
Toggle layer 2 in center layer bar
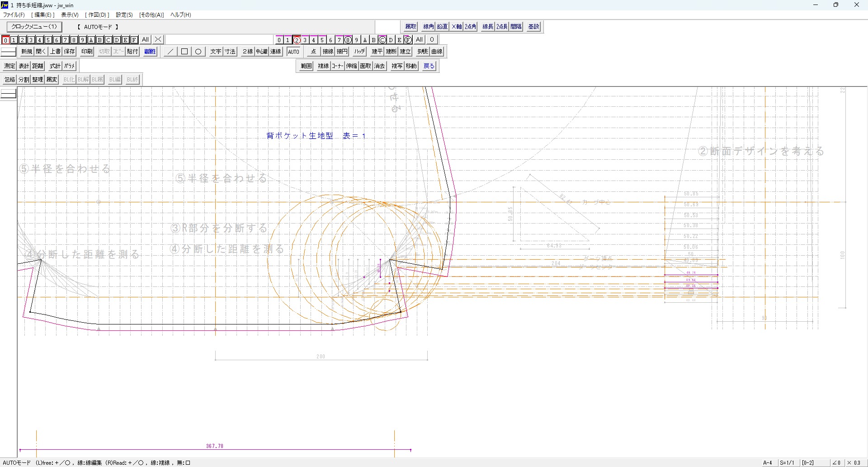point(297,40)
